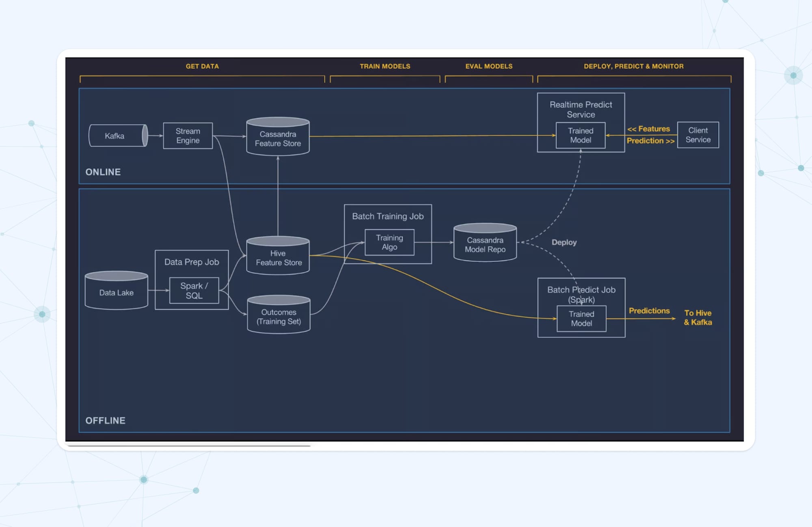Select Trained Model in Realtime Predict Service
The width and height of the screenshot is (812, 527).
[x=581, y=135]
